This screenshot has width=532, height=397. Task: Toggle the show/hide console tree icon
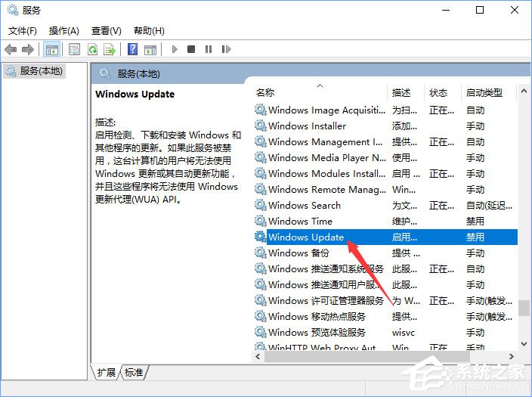tap(52, 50)
